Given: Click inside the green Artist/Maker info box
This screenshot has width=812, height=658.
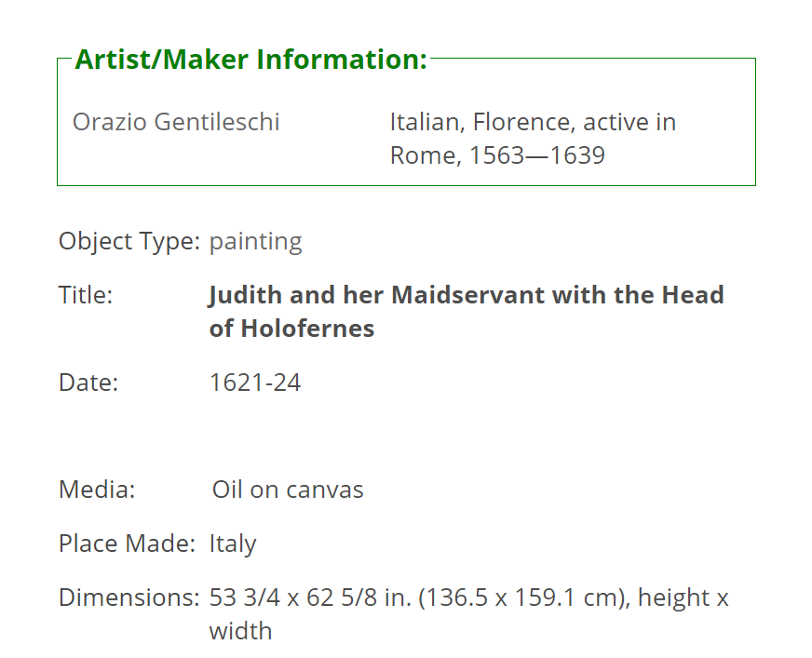Looking at the screenshot, I should (407, 122).
